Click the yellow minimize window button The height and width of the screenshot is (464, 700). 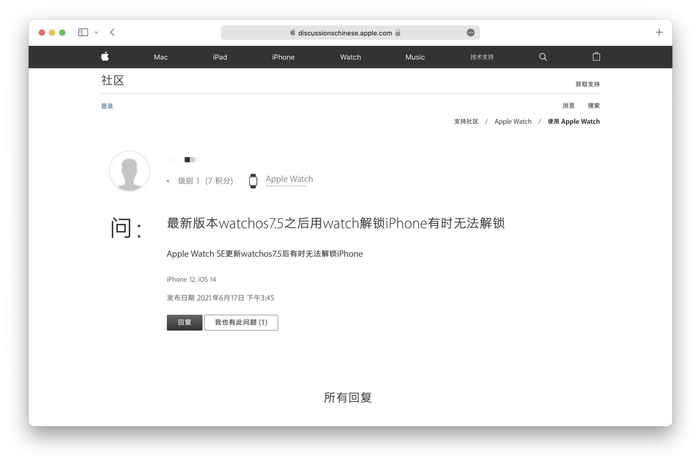[52, 32]
